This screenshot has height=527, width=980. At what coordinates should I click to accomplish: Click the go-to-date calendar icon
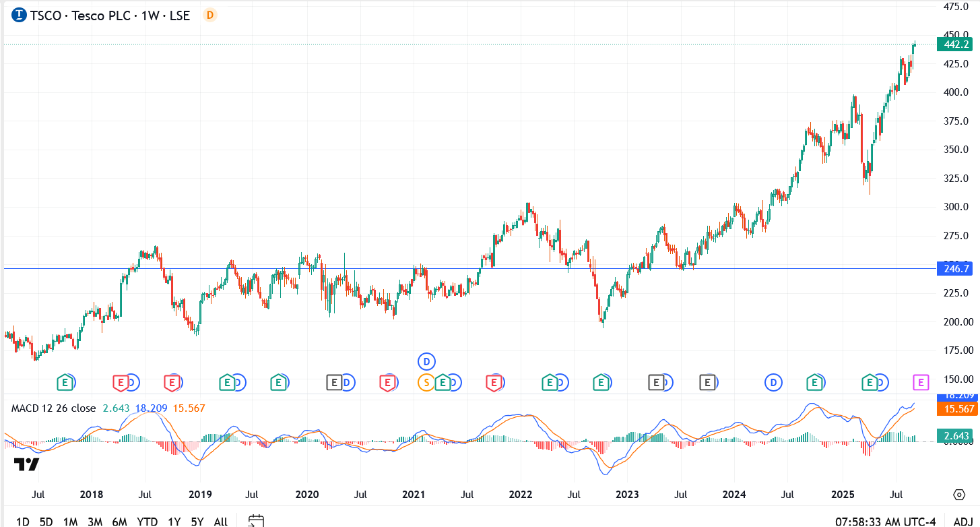[x=257, y=521]
